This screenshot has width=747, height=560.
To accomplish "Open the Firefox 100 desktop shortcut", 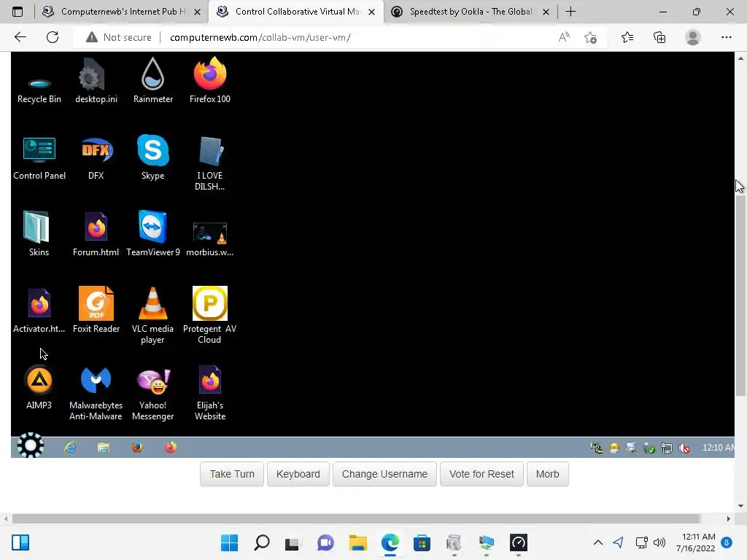I will click(x=209, y=81).
